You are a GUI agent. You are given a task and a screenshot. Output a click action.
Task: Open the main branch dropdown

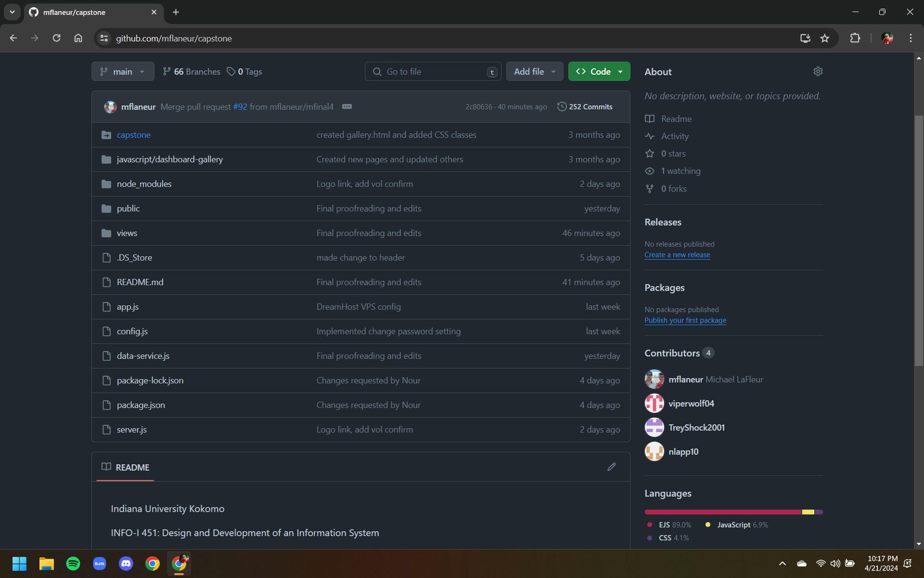point(123,71)
